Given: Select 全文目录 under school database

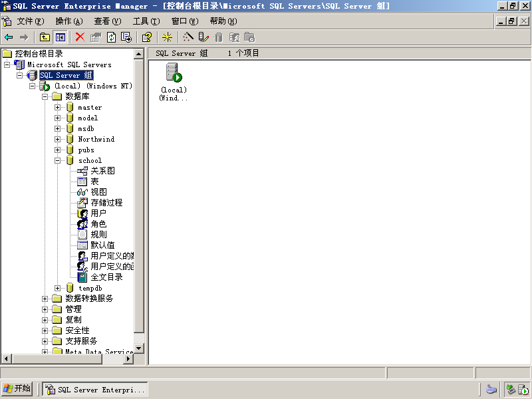Looking at the screenshot, I should pyautogui.click(x=106, y=277).
